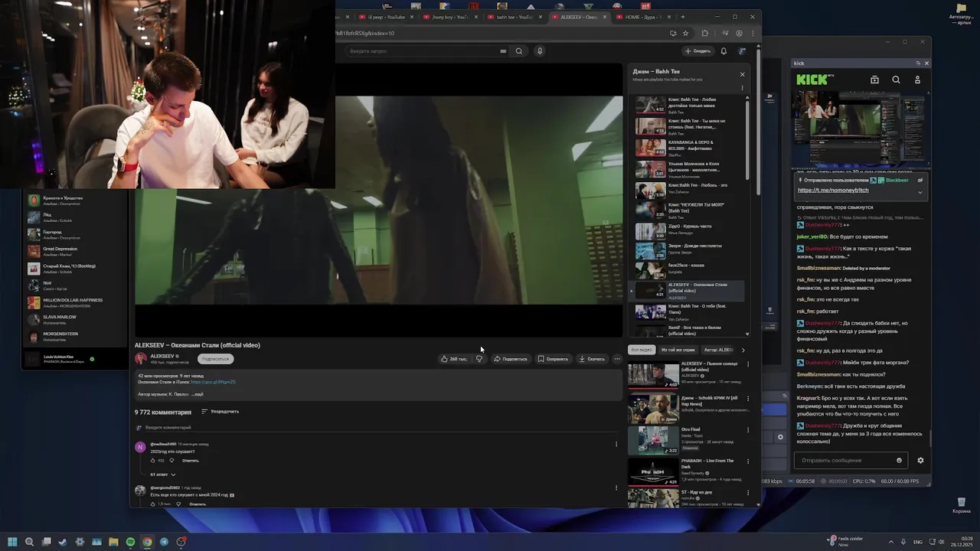Open emoji picker in Kick chat
980x551 pixels.
coord(899,461)
